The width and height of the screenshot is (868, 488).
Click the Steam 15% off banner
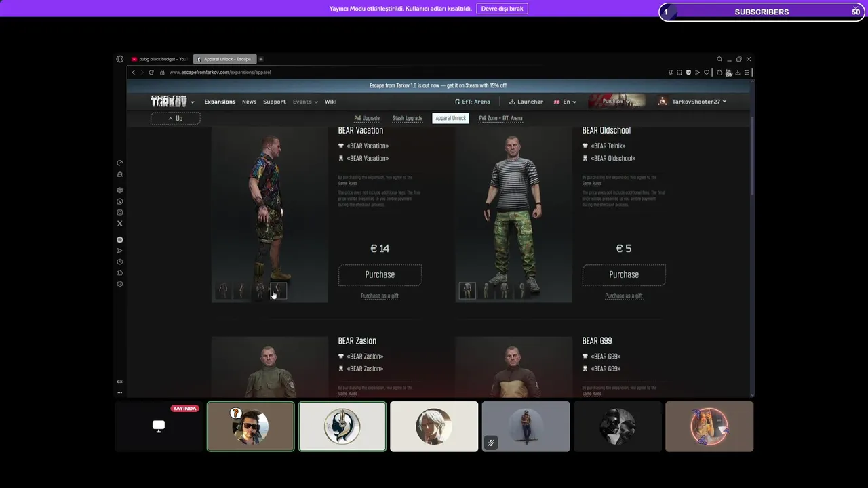(x=438, y=85)
